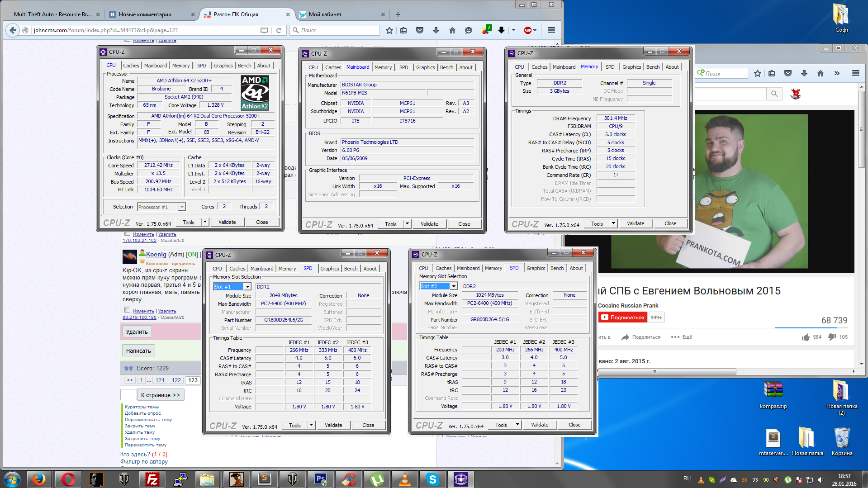Click the YouTube thumbs-up like icon
This screenshot has height=488, width=868.
(x=806, y=337)
